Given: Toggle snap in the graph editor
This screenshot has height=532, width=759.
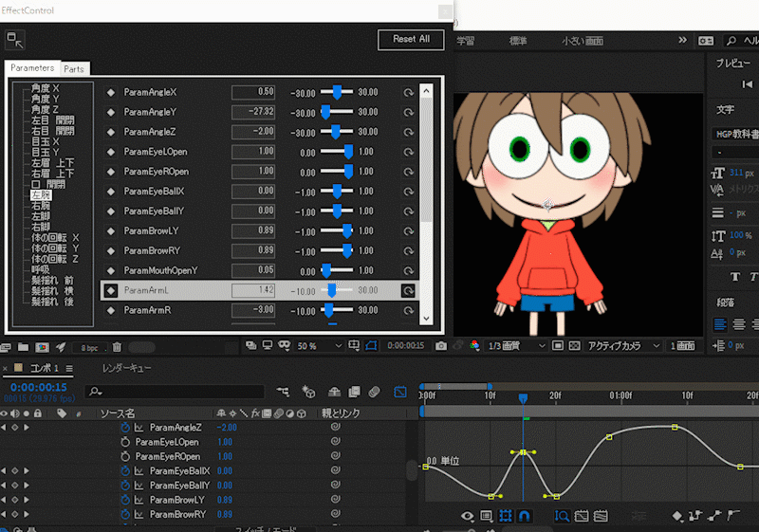Looking at the screenshot, I should pos(525,516).
